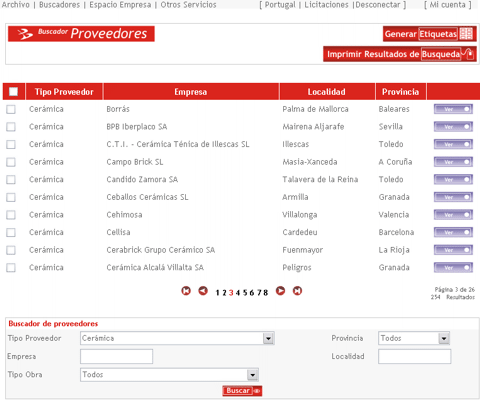Viewport: 480px width, 400px height.
Task: Select checkbox for C.T.I. Cerámica Ténica row
Action: click(11, 144)
